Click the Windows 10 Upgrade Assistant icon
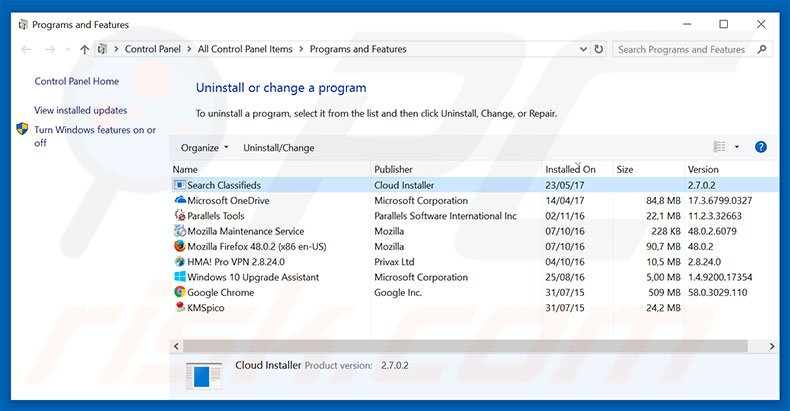The height and width of the screenshot is (411, 790). (180, 277)
